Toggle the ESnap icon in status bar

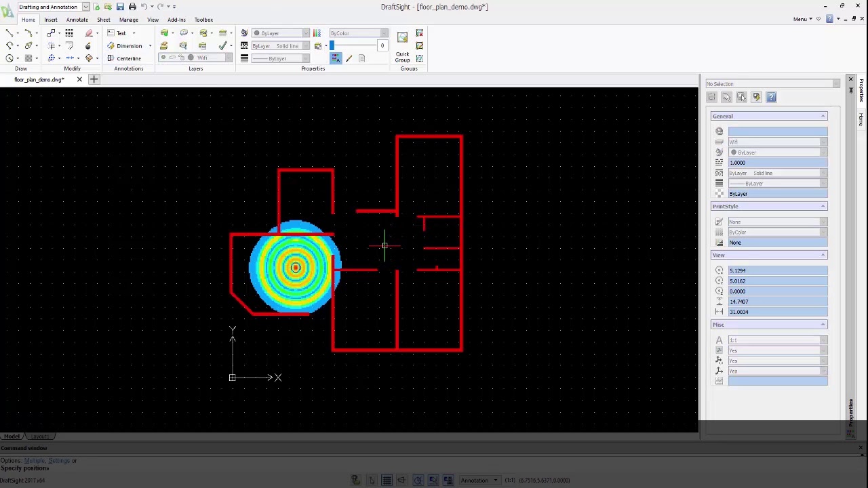tap(433, 481)
